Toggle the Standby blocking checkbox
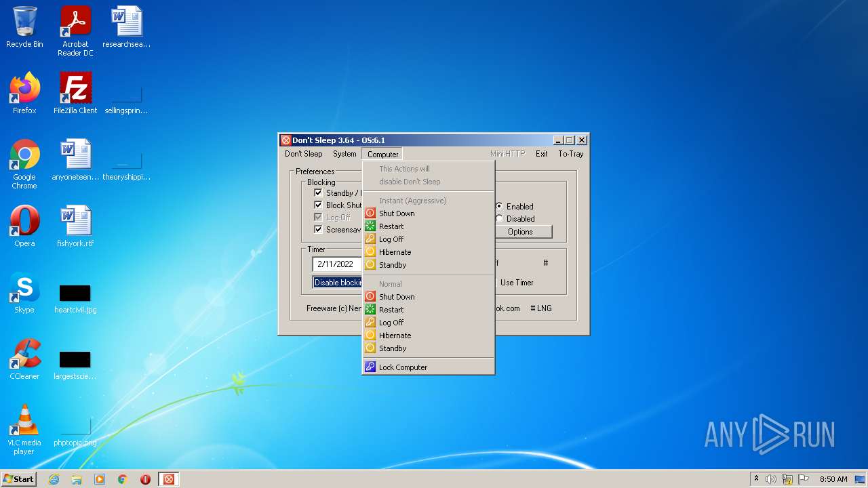The width and height of the screenshot is (868, 488). [x=318, y=193]
